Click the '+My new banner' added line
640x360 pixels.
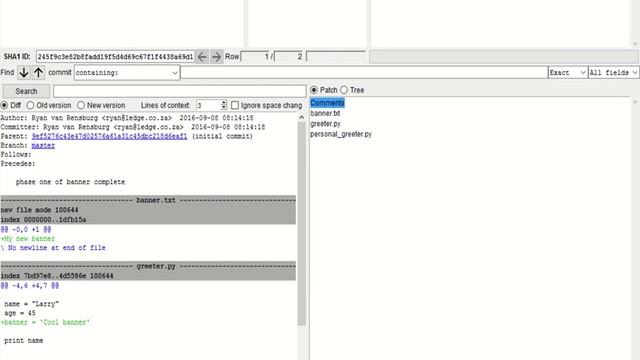[28, 238]
